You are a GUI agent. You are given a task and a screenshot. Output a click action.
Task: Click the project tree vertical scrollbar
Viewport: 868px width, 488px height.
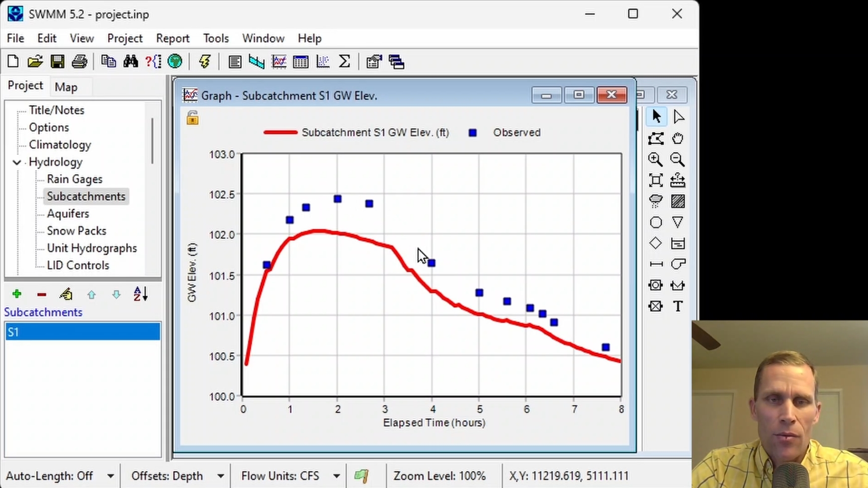[x=152, y=141]
